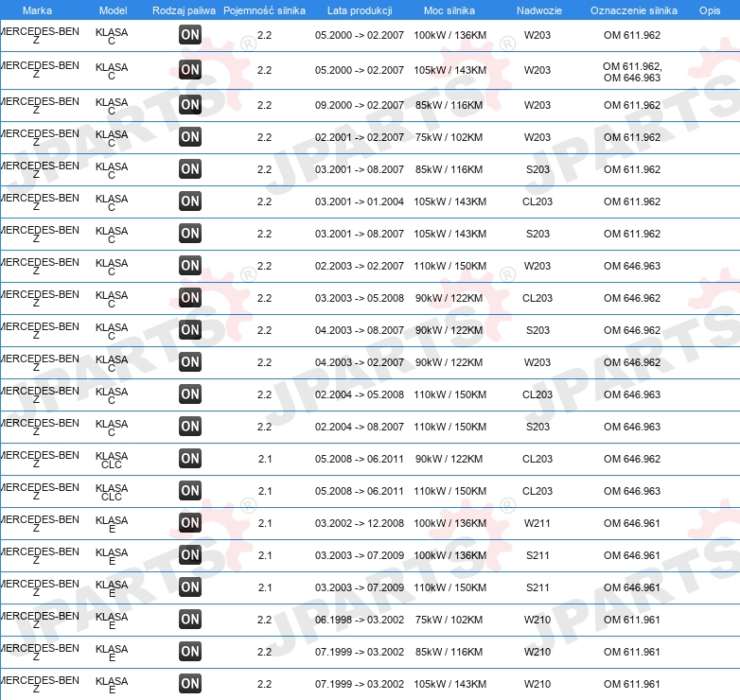The width and height of the screenshot is (740, 700).
Task: Click the ON icon in the 02.2003 -> 02.2007 row
Action: (x=190, y=265)
